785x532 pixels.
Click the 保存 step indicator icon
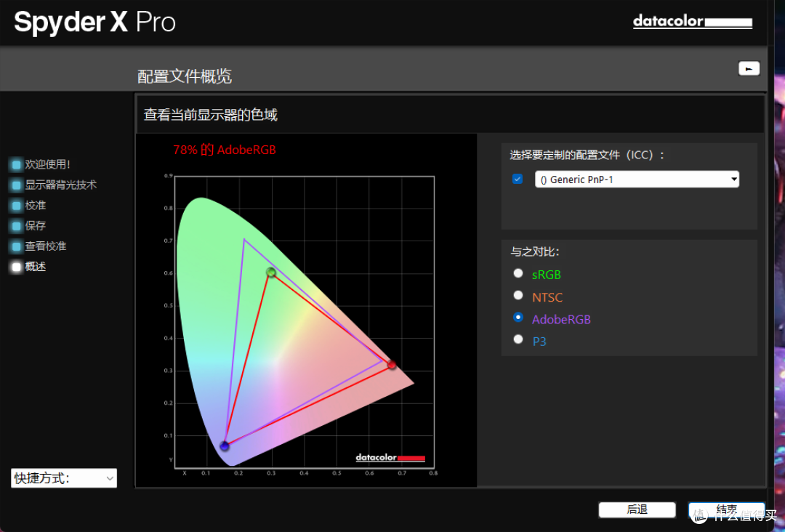[16, 226]
